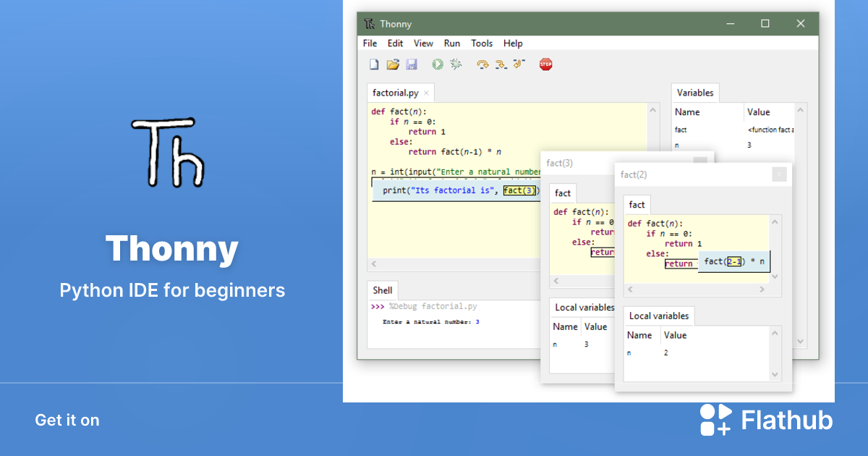This screenshot has height=456, width=868.
Task: Click the Step out debug icon
Action: coord(519,64)
